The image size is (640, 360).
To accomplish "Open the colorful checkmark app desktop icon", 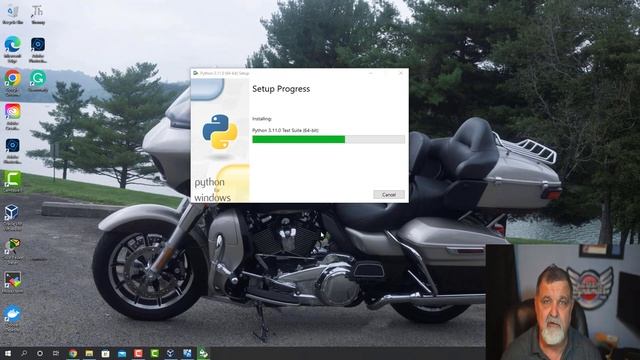I will 13,282.
